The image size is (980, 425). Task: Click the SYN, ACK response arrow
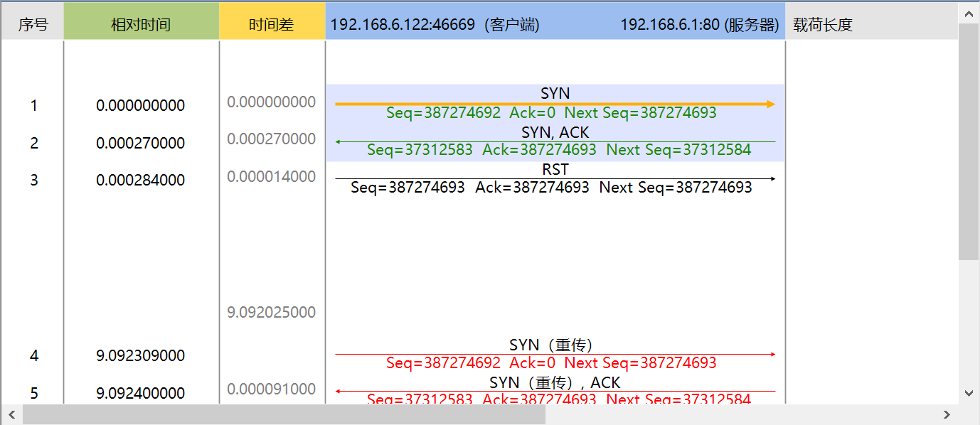[x=555, y=141]
